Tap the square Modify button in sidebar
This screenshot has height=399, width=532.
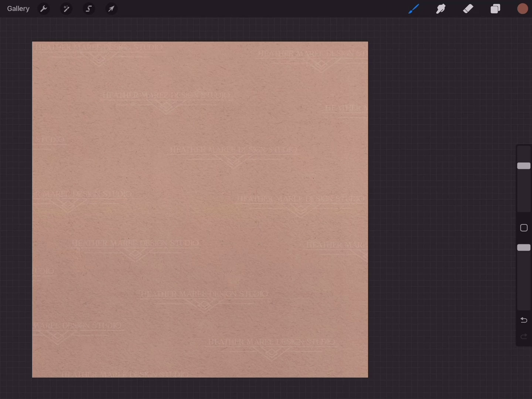click(x=524, y=228)
